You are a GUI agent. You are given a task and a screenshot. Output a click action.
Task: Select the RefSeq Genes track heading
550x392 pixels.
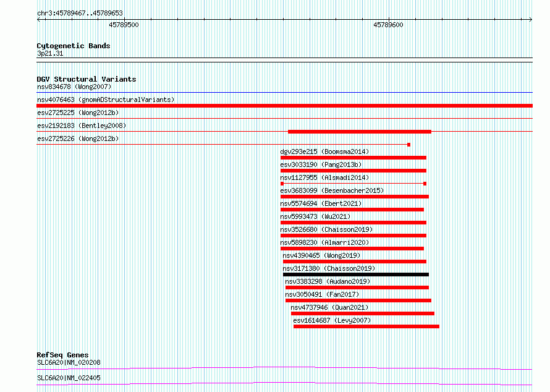point(62,355)
